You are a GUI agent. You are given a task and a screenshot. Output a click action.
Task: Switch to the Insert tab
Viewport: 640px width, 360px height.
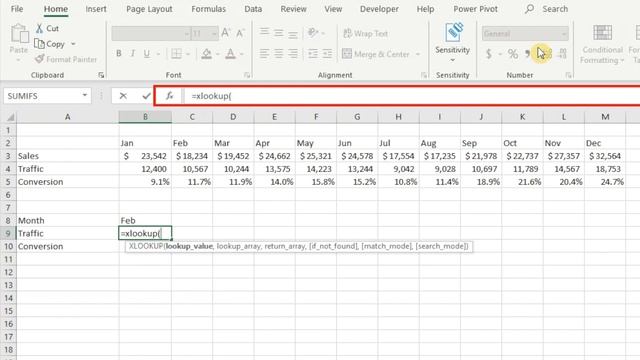click(x=96, y=9)
